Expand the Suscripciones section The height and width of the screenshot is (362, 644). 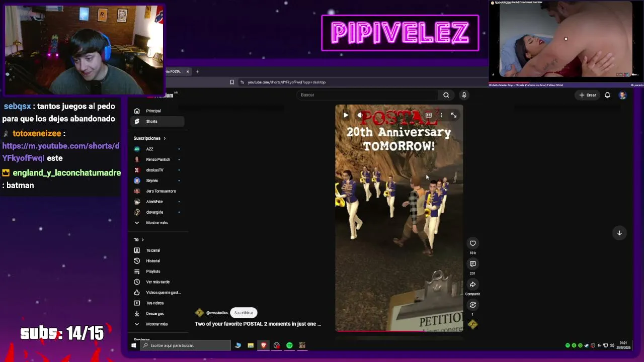(149, 138)
